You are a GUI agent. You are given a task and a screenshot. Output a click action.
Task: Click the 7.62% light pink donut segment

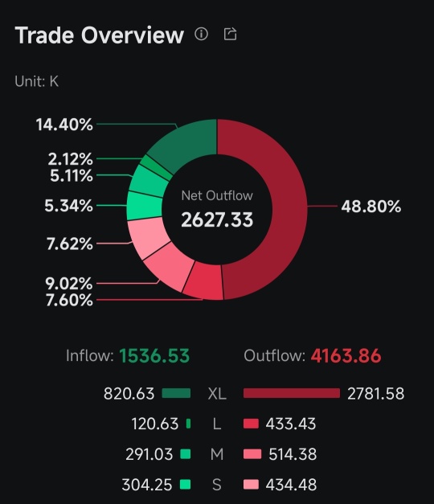(146, 236)
